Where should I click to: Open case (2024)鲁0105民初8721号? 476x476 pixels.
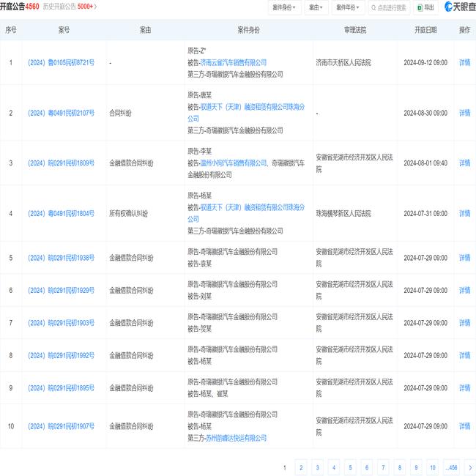point(61,63)
